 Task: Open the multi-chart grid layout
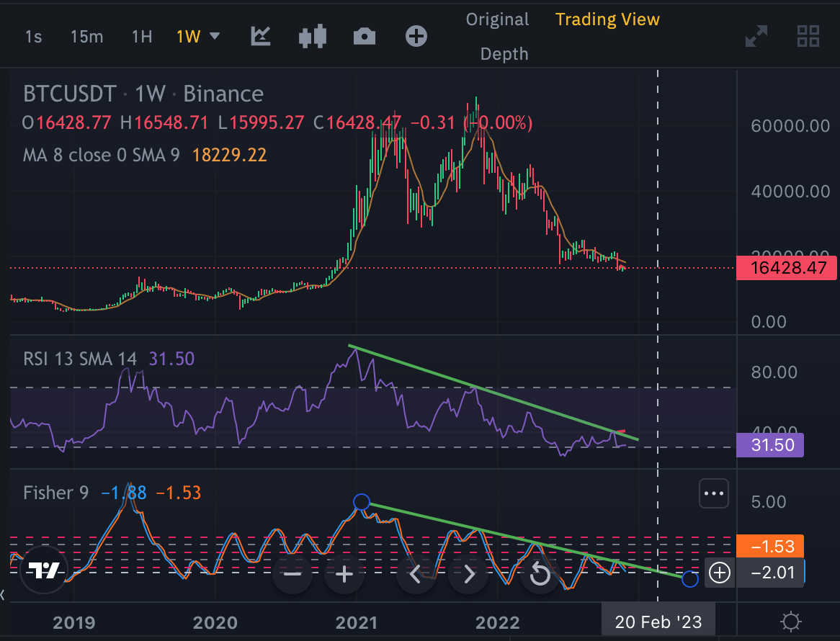click(x=808, y=37)
